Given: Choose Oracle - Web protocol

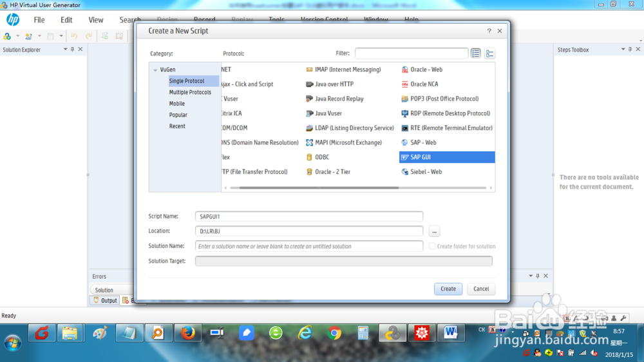Looking at the screenshot, I should pyautogui.click(x=422, y=70).
